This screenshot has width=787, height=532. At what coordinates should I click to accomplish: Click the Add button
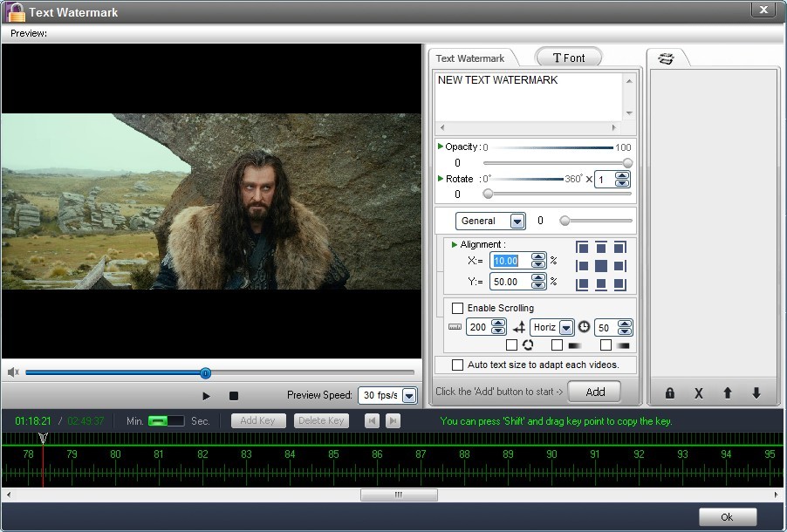(x=595, y=392)
